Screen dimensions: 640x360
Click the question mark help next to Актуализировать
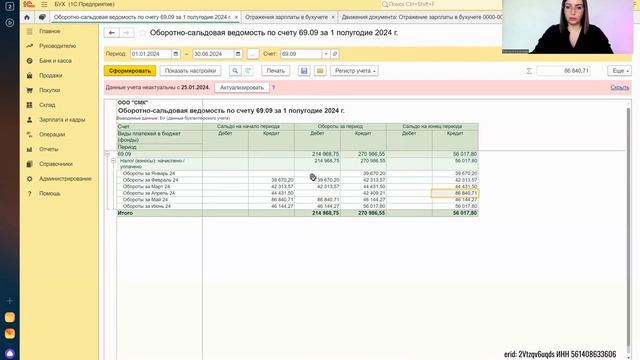273,87
